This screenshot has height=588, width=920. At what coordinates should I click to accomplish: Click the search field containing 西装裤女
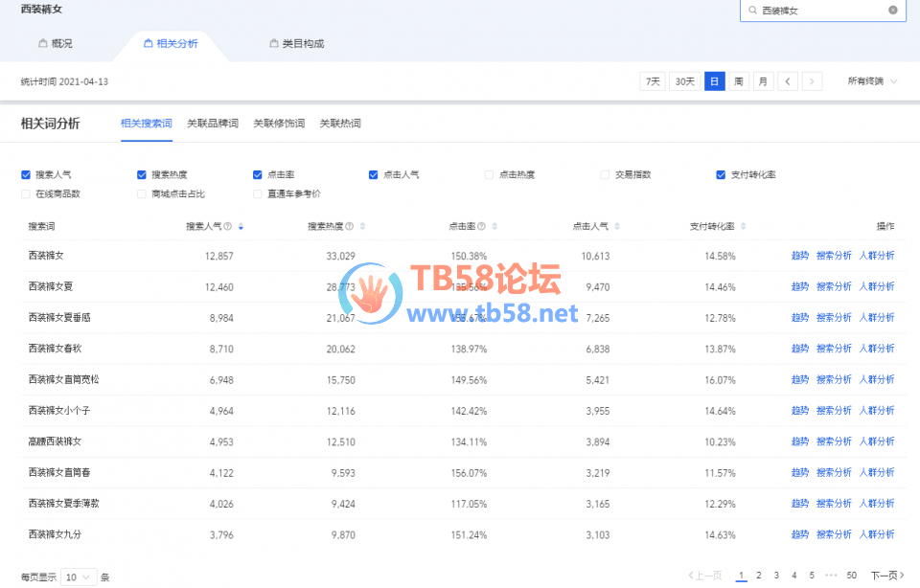[822, 10]
